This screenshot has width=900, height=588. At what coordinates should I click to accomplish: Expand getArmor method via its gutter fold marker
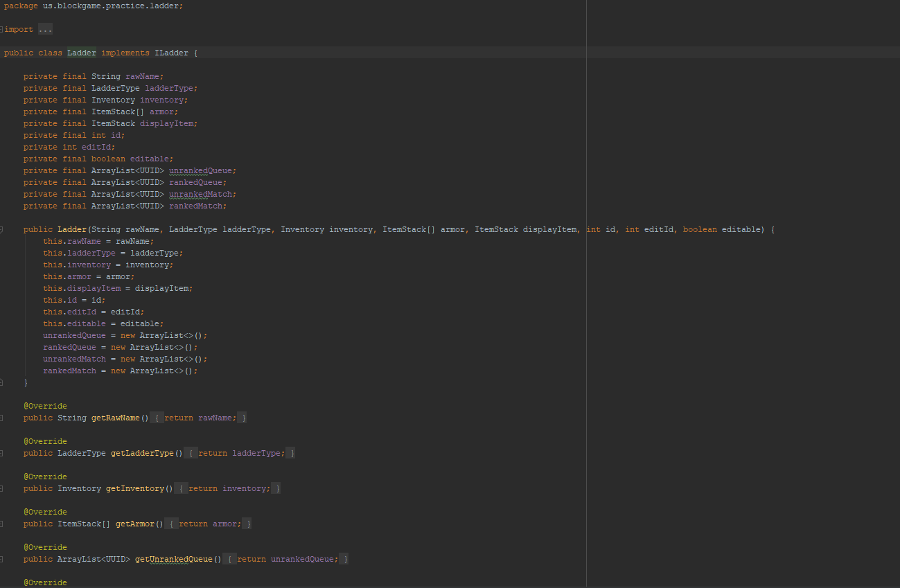[1, 524]
